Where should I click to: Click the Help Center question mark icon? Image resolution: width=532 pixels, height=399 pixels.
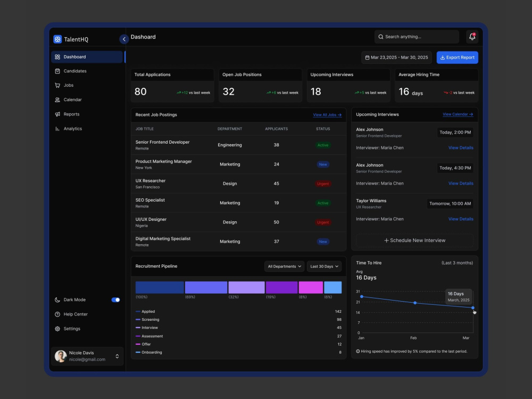(57, 314)
